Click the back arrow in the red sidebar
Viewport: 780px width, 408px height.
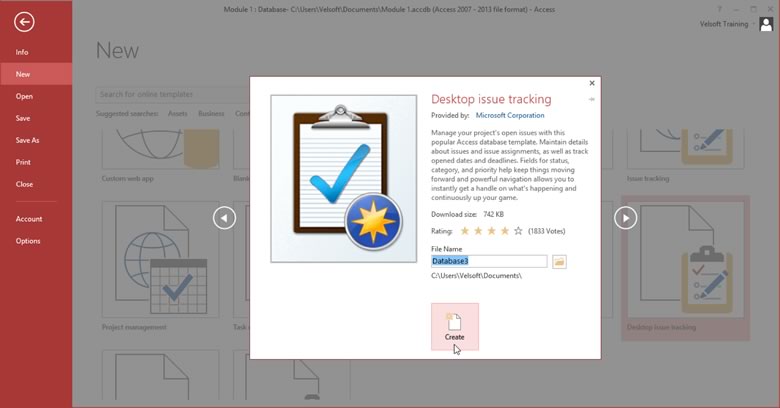[x=25, y=22]
